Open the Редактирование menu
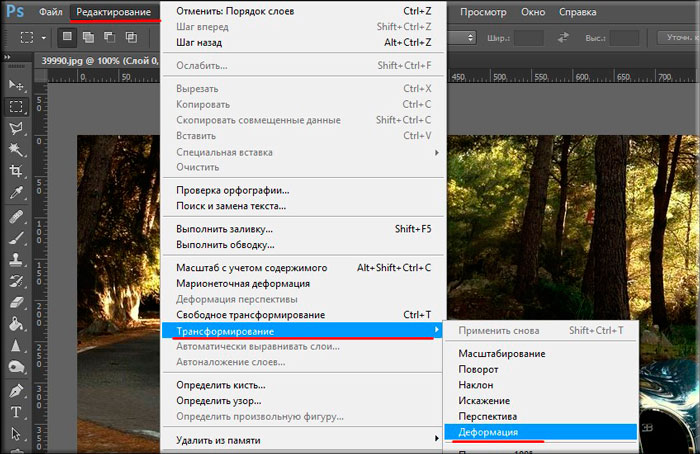The height and width of the screenshot is (454, 700). [x=113, y=12]
